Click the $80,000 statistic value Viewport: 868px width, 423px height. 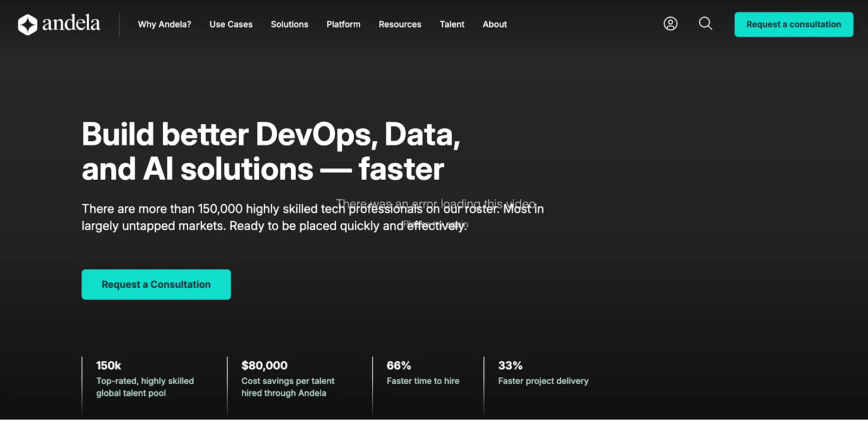264,365
